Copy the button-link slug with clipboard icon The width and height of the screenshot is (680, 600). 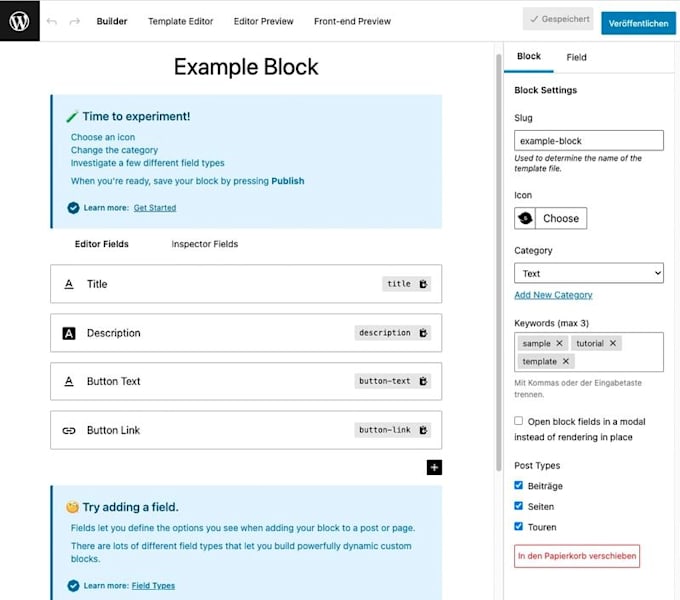tap(423, 430)
